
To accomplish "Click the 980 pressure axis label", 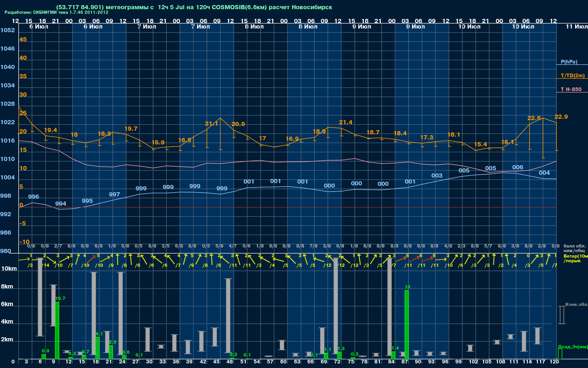I will [x=6, y=251].
